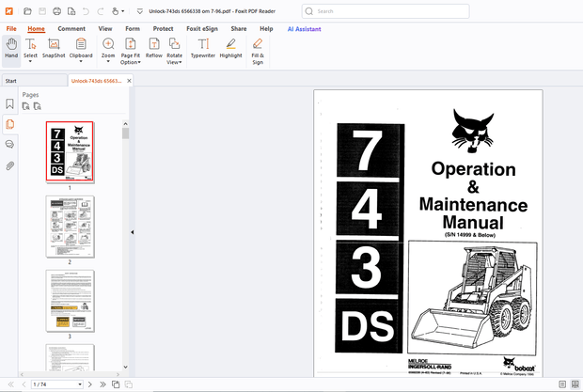Image resolution: width=583 pixels, height=392 pixels.
Task: Click the thumbnail scrollbar down arrow
Action: [125, 367]
